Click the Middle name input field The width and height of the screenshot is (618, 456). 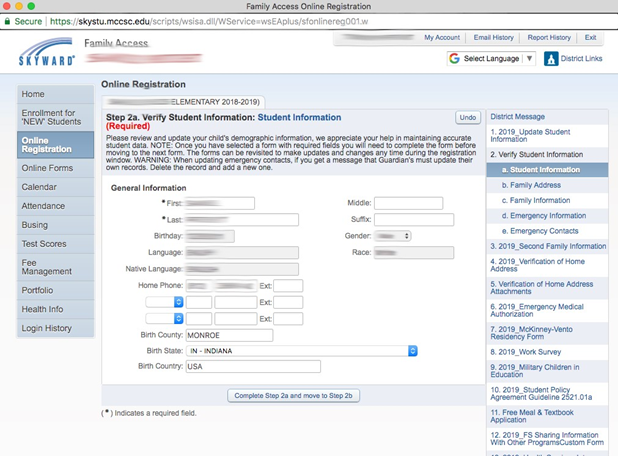408,203
